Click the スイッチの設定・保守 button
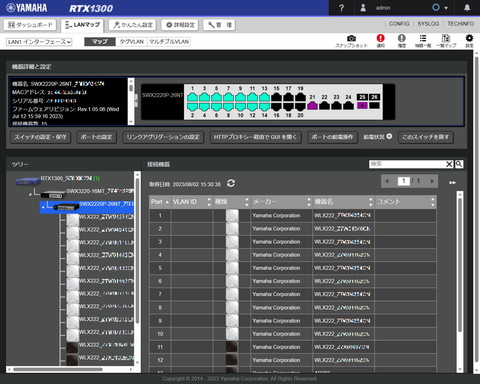480x384 pixels. point(40,137)
